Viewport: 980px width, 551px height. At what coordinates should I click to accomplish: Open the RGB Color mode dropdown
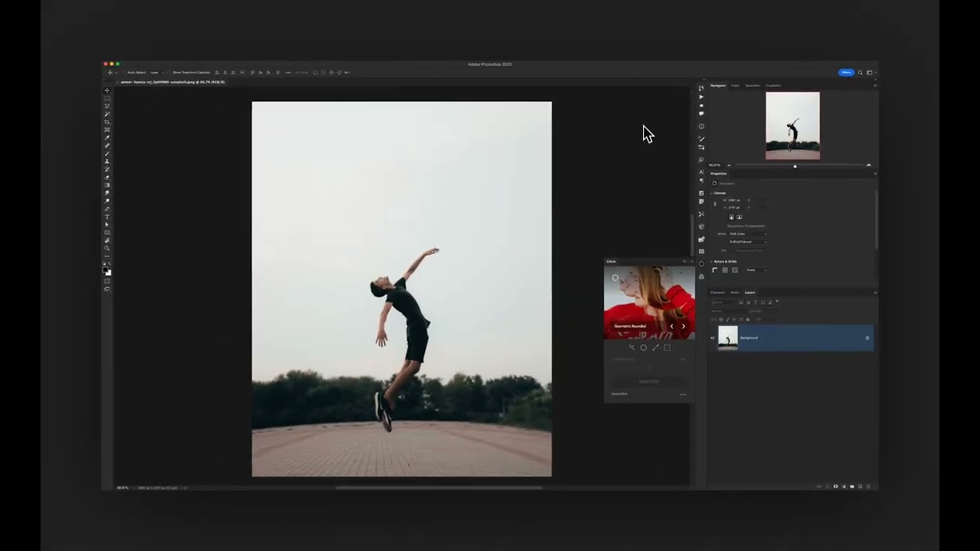tap(746, 234)
